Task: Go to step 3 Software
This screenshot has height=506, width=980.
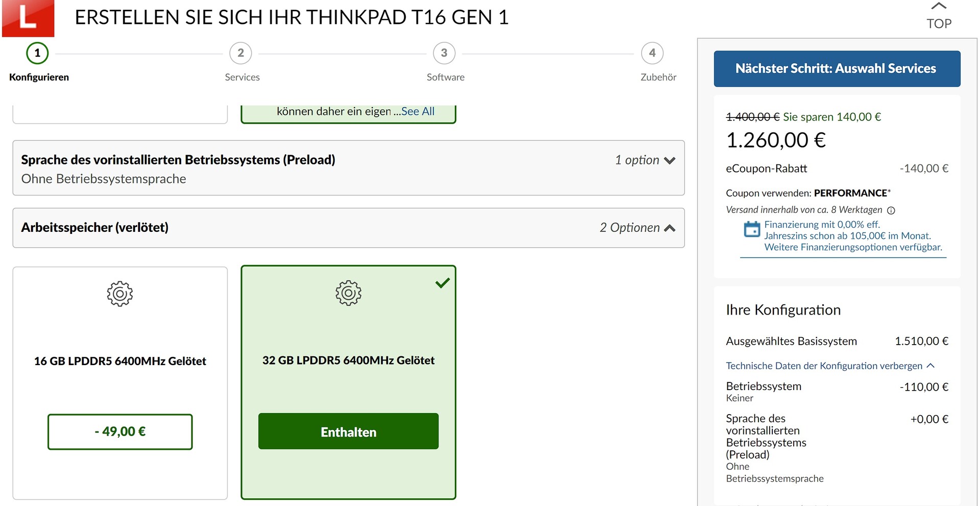Action: (444, 53)
